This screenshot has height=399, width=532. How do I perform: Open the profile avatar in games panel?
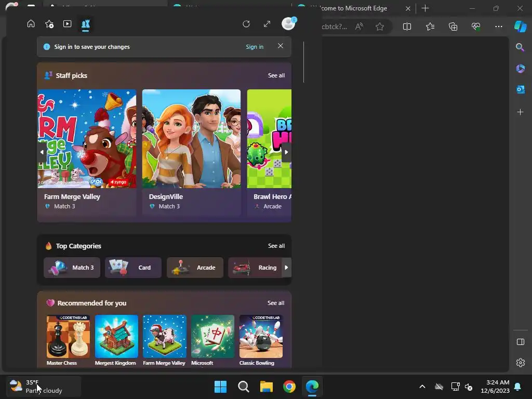289,24
